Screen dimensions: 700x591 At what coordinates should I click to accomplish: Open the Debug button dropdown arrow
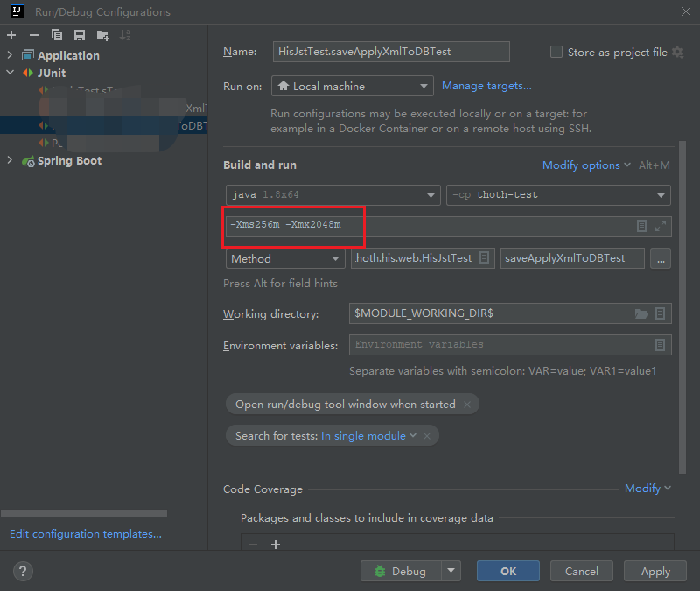tap(451, 571)
